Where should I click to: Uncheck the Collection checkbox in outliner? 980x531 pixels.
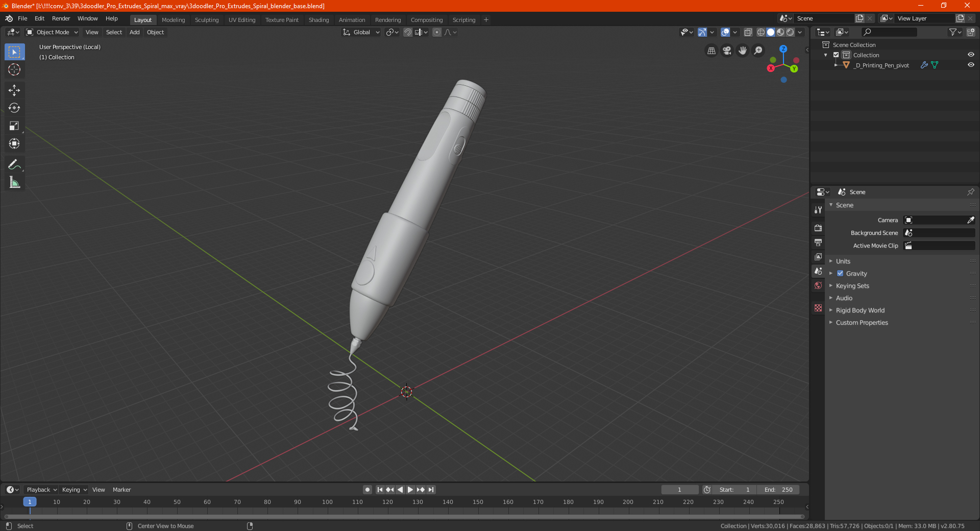836,55
